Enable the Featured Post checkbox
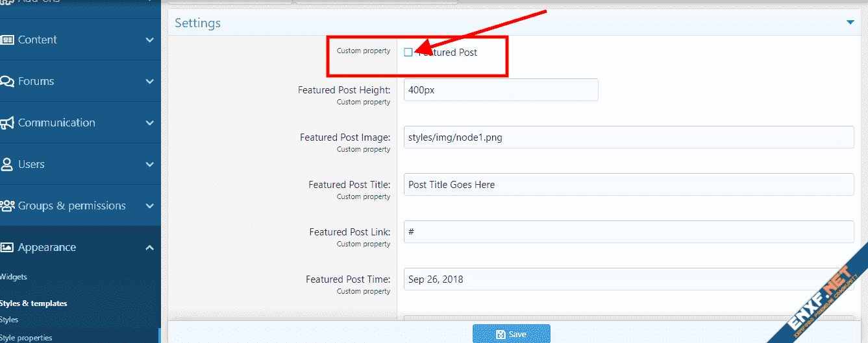The width and height of the screenshot is (868, 343). (x=408, y=53)
